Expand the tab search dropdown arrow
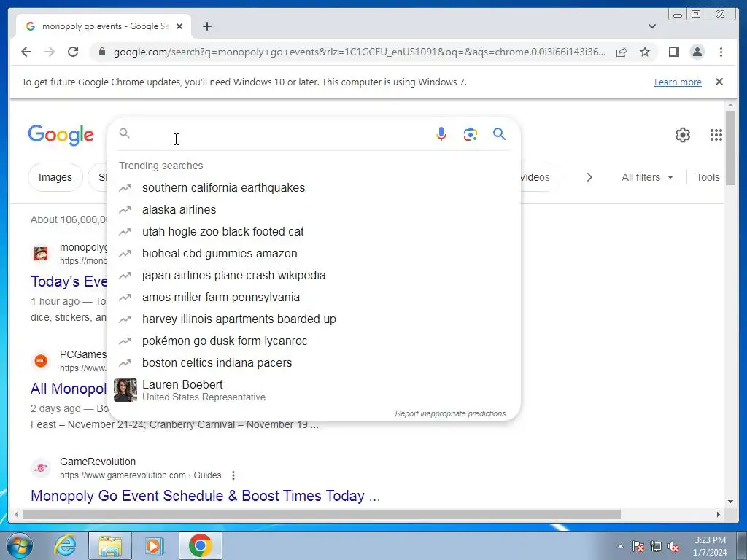The height and width of the screenshot is (560, 747). point(651,26)
